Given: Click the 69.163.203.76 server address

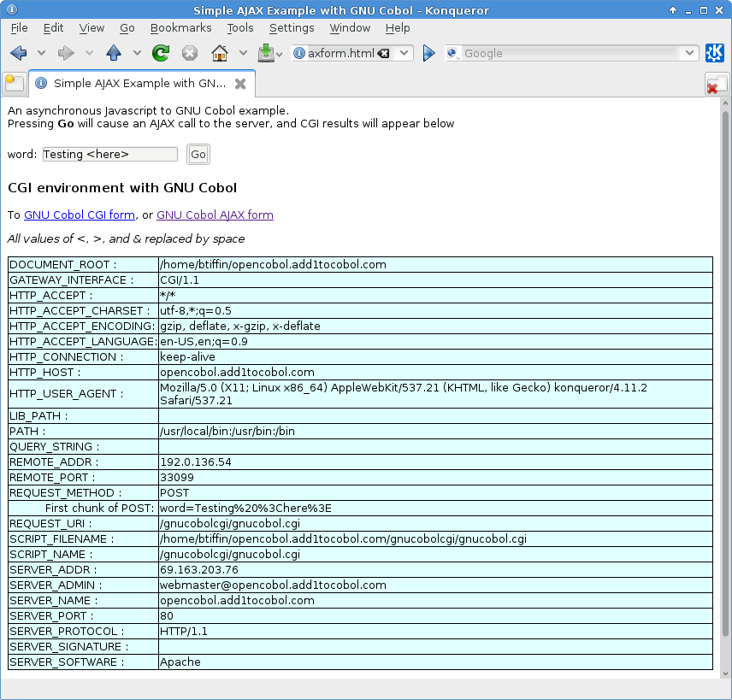Looking at the screenshot, I should [x=199, y=570].
